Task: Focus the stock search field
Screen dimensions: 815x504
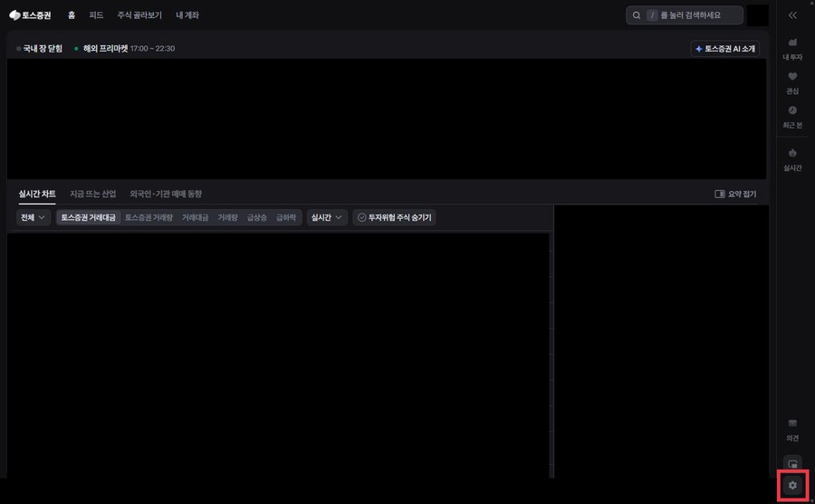Action: coord(684,15)
